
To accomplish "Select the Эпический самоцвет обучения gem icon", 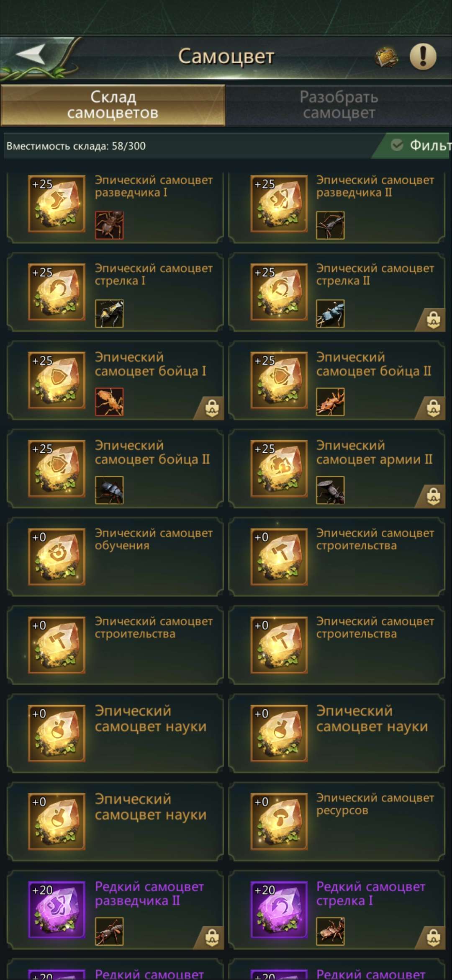I will click(x=56, y=557).
